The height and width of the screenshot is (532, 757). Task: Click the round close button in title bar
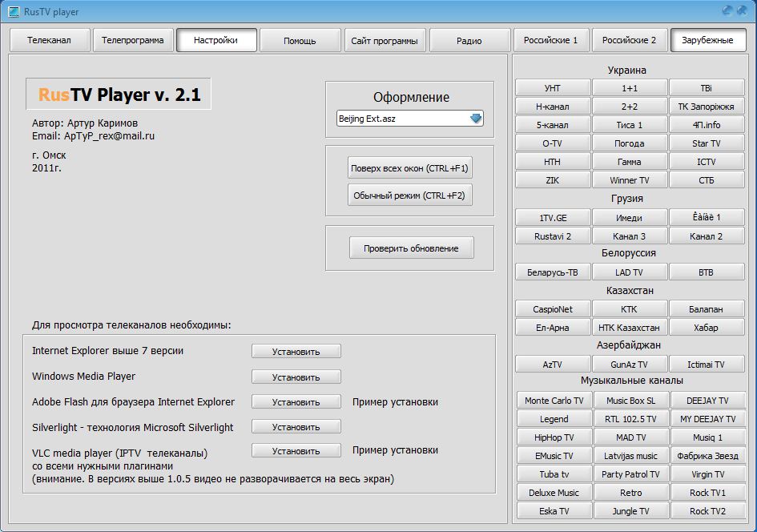coord(742,10)
